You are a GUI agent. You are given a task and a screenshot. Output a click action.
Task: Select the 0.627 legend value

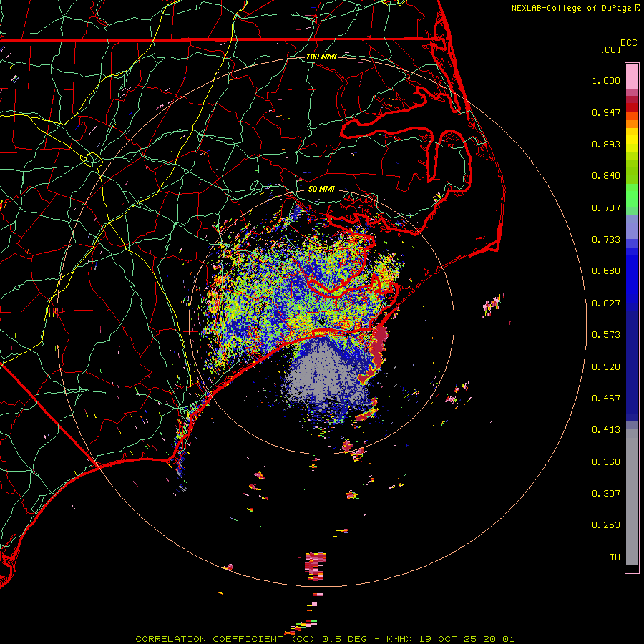(606, 303)
